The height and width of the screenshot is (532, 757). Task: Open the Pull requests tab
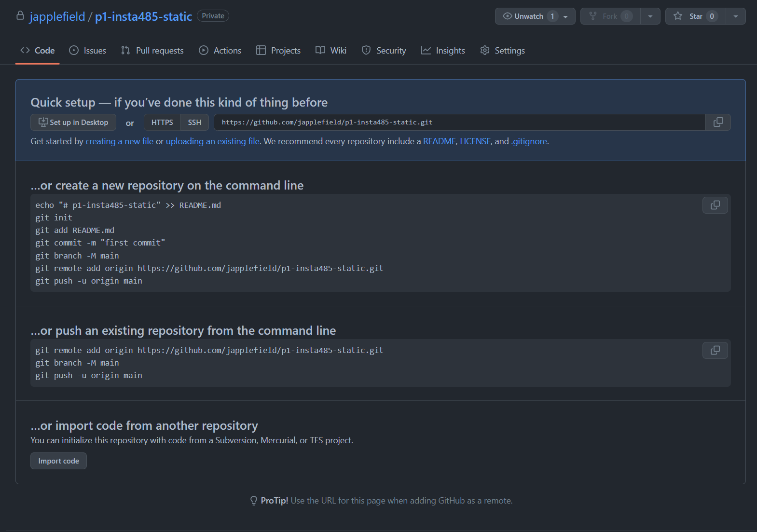(152, 51)
